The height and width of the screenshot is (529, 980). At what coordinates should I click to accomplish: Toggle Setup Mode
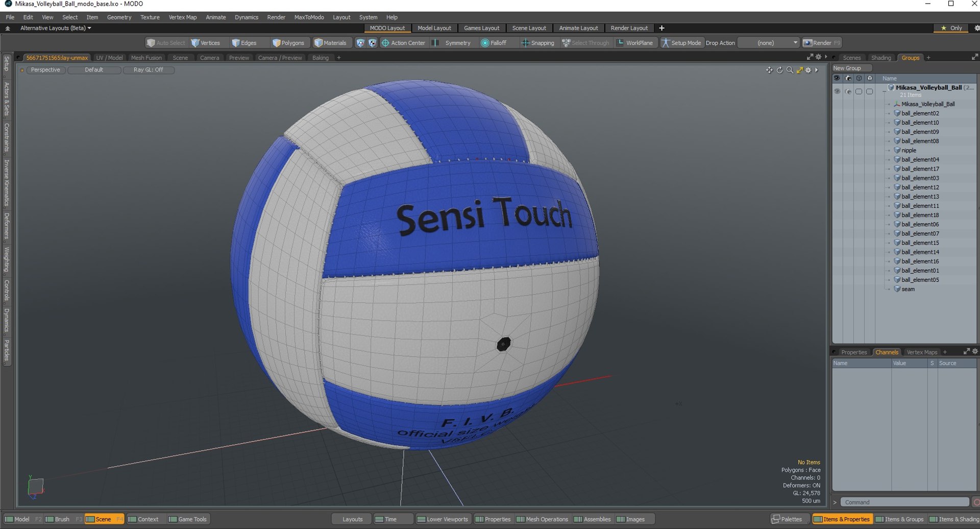681,43
